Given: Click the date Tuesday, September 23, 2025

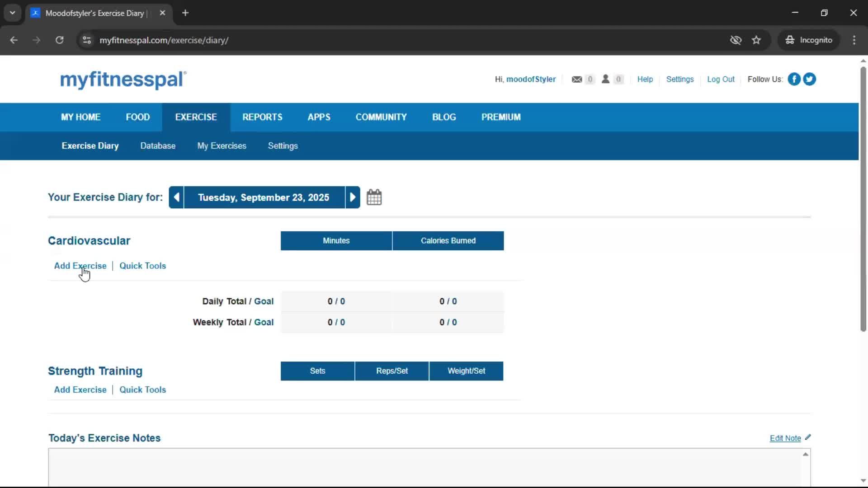Looking at the screenshot, I should pos(264,197).
